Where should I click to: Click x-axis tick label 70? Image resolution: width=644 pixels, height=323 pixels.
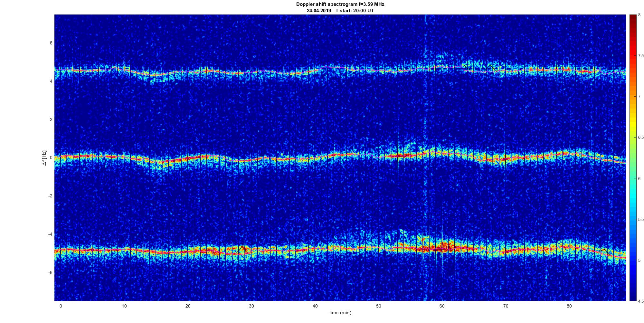506,306
